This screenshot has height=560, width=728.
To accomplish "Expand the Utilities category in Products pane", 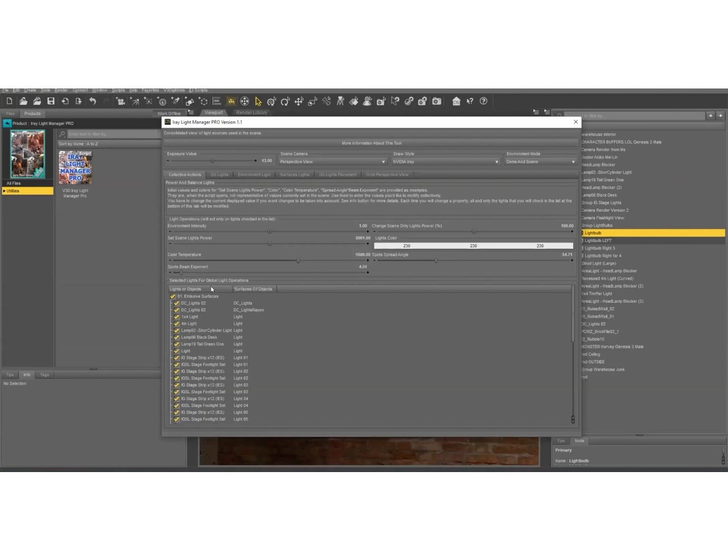I will click(x=4, y=191).
